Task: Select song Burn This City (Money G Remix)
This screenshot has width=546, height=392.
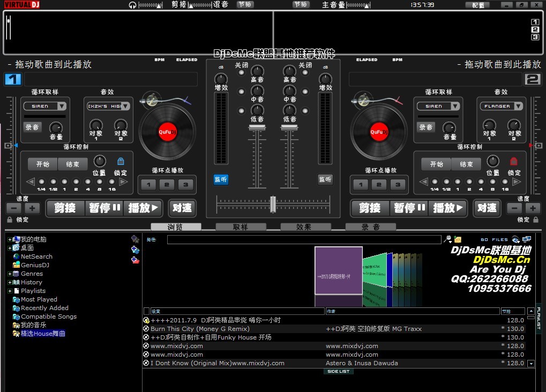Action: [x=200, y=329]
